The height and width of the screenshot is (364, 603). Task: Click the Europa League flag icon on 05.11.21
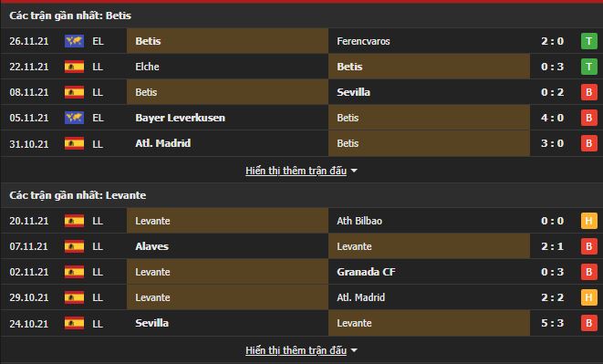pos(74,118)
